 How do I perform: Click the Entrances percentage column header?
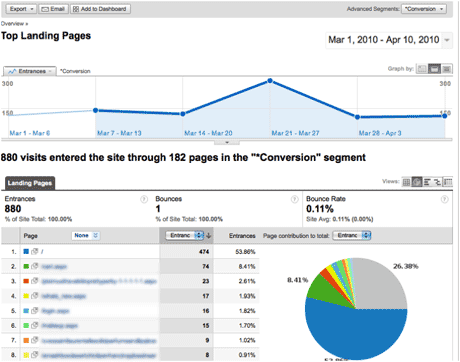point(242,236)
